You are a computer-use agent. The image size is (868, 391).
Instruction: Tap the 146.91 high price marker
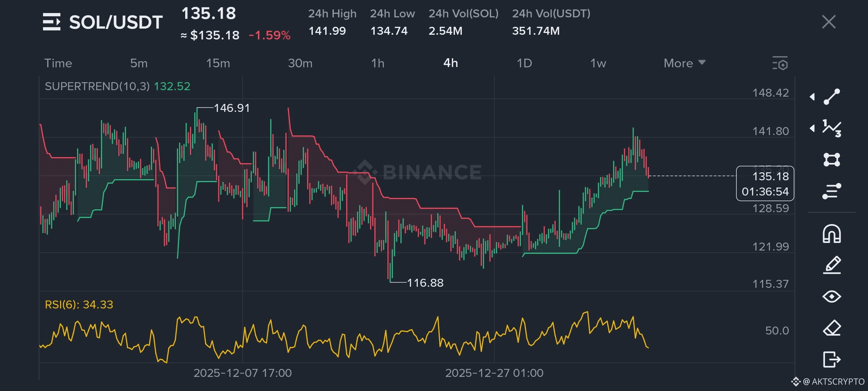pyautogui.click(x=232, y=108)
